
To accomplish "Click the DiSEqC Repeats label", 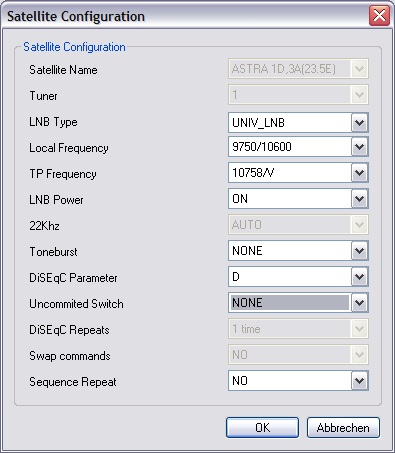I will pos(69,330).
